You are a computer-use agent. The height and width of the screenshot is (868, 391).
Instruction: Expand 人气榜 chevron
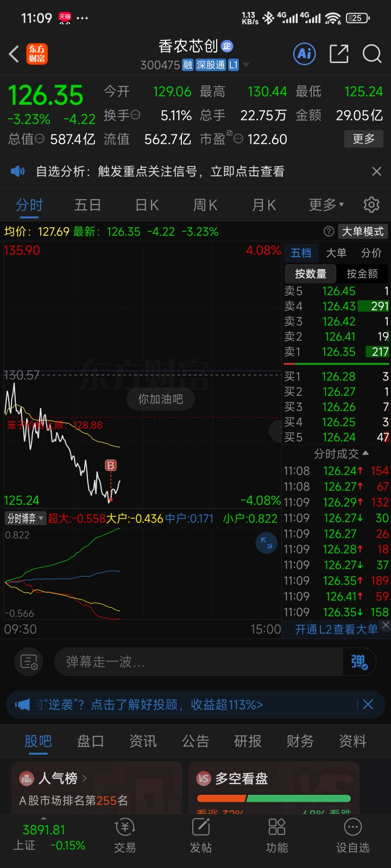(84, 779)
